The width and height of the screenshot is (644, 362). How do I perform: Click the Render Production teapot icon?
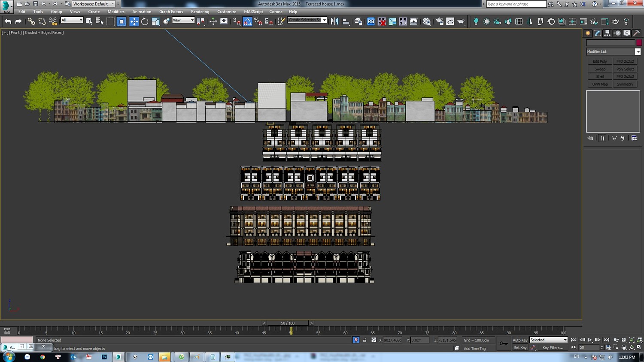[461, 21]
